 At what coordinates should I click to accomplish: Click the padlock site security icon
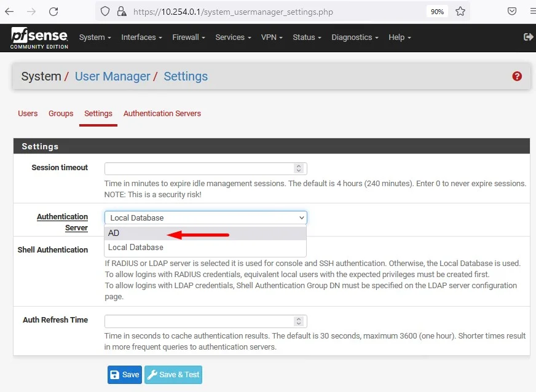(121, 12)
